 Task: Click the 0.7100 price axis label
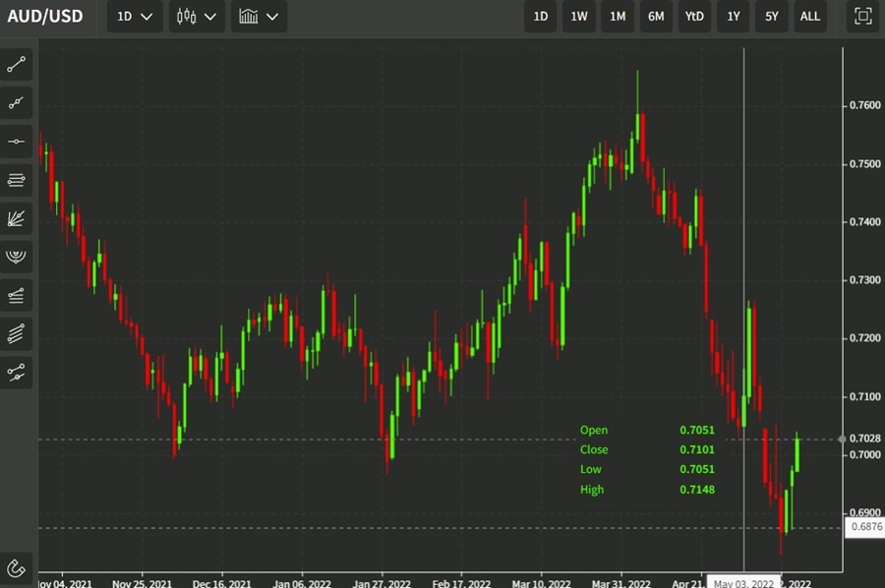tap(864, 397)
